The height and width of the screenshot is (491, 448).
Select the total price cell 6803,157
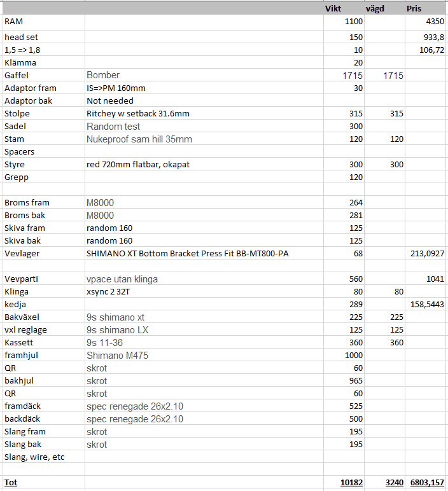[426, 483]
